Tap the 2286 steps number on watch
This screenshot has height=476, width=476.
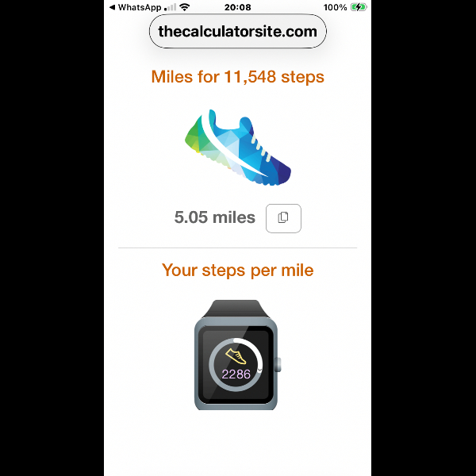click(236, 374)
